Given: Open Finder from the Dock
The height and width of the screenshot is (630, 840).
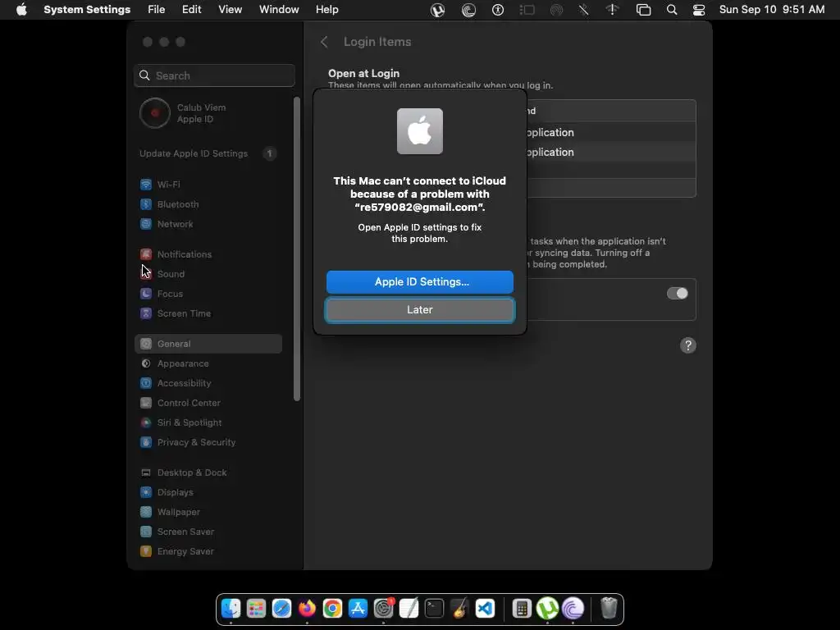Looking at the screenshot, I should [x=231, y=609].
